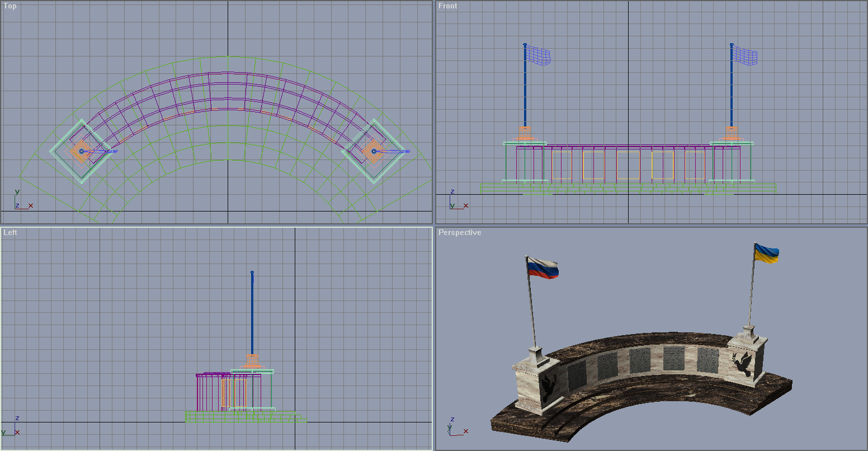Click the axis gizmo in Top viewport
The height and width of the screenshot is (451, 868).
click(x=23, y=200)
